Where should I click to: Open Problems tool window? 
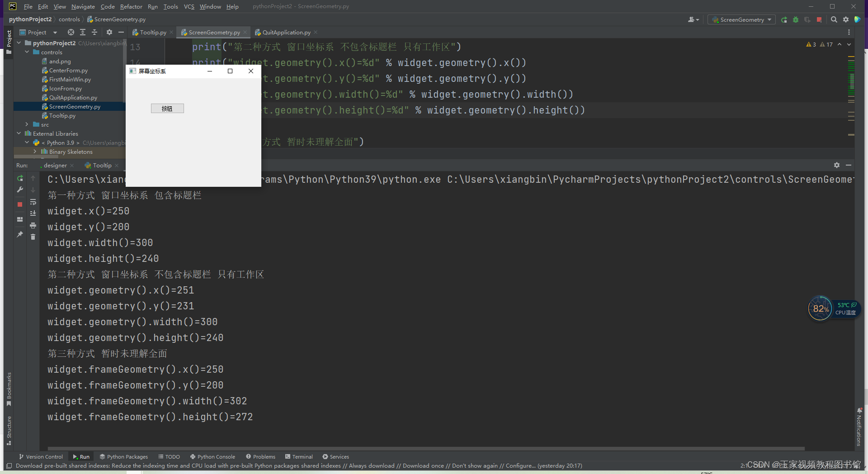tap(260, 457)
